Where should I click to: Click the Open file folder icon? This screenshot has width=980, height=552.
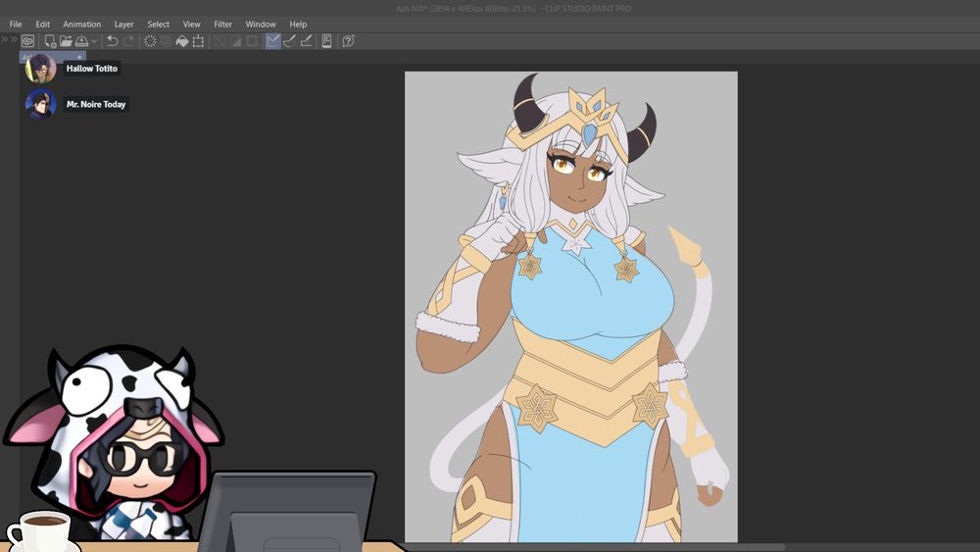(66, 41)
